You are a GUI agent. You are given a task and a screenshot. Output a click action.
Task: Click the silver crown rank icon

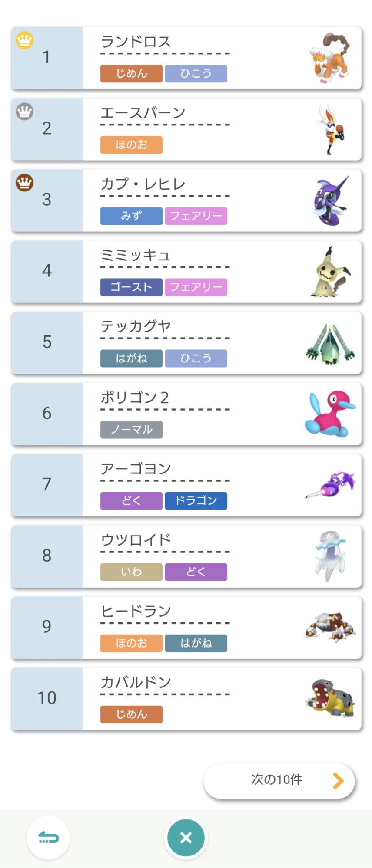pos(25,112)
